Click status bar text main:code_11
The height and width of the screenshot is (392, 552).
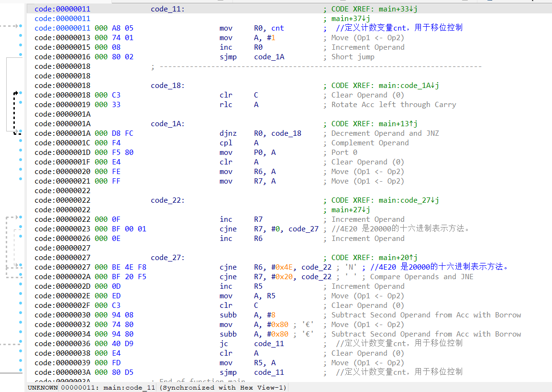click(x=129, y=388)
